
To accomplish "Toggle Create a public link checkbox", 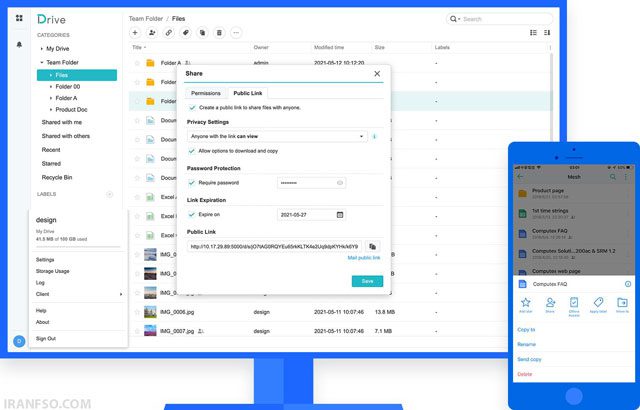I will [192, 108].
